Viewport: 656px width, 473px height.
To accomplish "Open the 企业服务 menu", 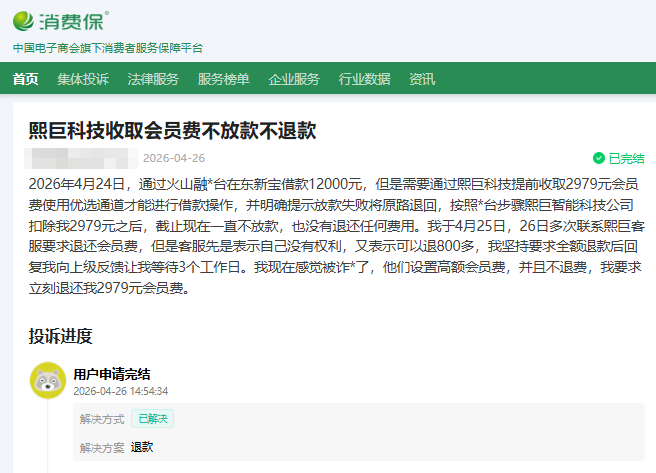I will pos(294,79).
